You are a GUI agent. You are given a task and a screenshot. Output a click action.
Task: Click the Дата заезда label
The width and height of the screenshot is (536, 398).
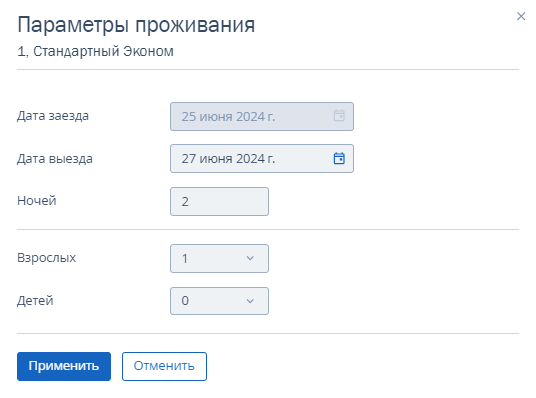coord(53,116)
